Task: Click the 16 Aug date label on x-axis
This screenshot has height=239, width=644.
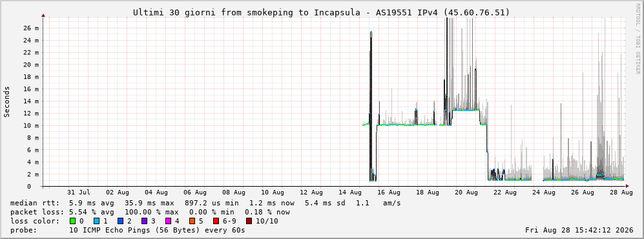Action: pos(388,192)
